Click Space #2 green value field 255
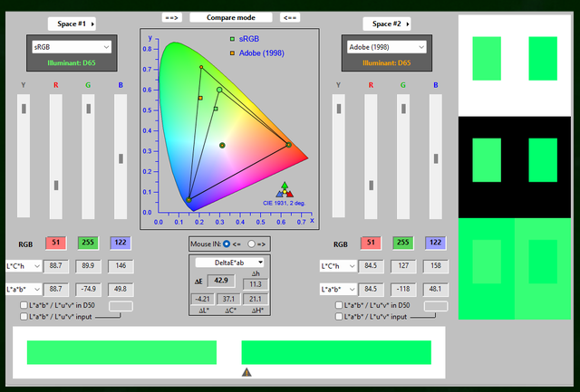Image resolution: width=580 pixels, height=392 pixels. pyautogui.click(x=403, y=243)
